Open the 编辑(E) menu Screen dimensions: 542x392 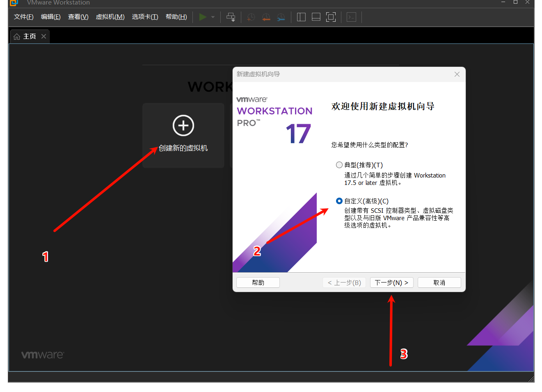[x=51, y=17]
